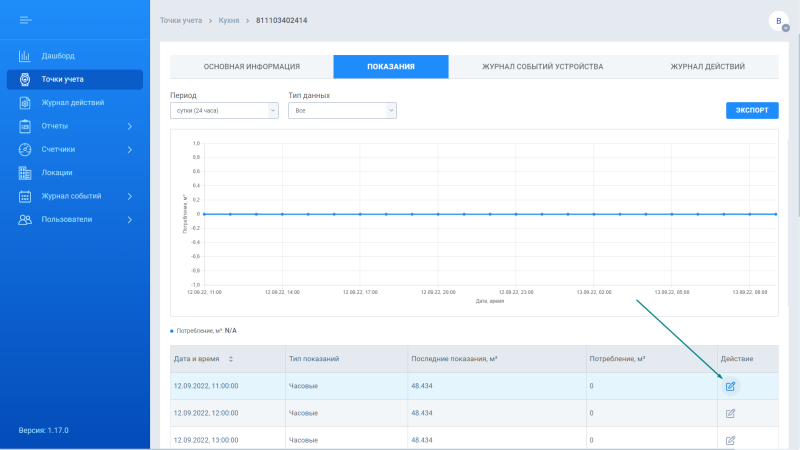Click breadcrumb 811103402414
Screen dimensions: 800x450
coord(282,20)
